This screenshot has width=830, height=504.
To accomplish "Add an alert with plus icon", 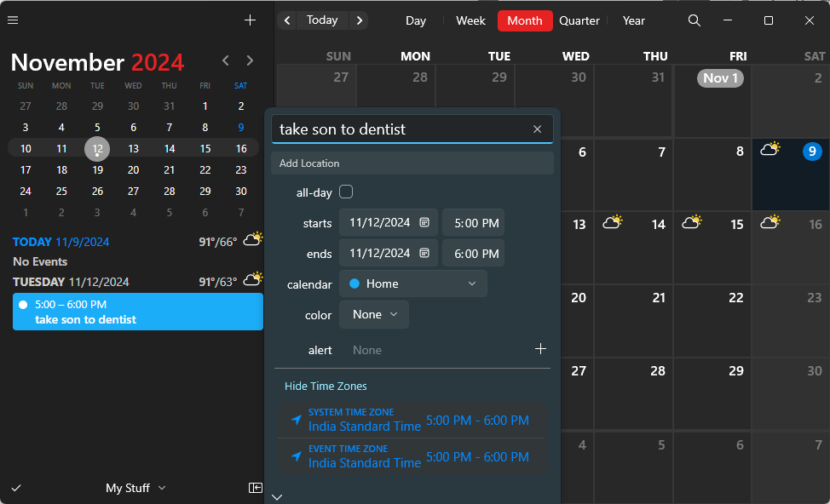I will pos(539,349).
